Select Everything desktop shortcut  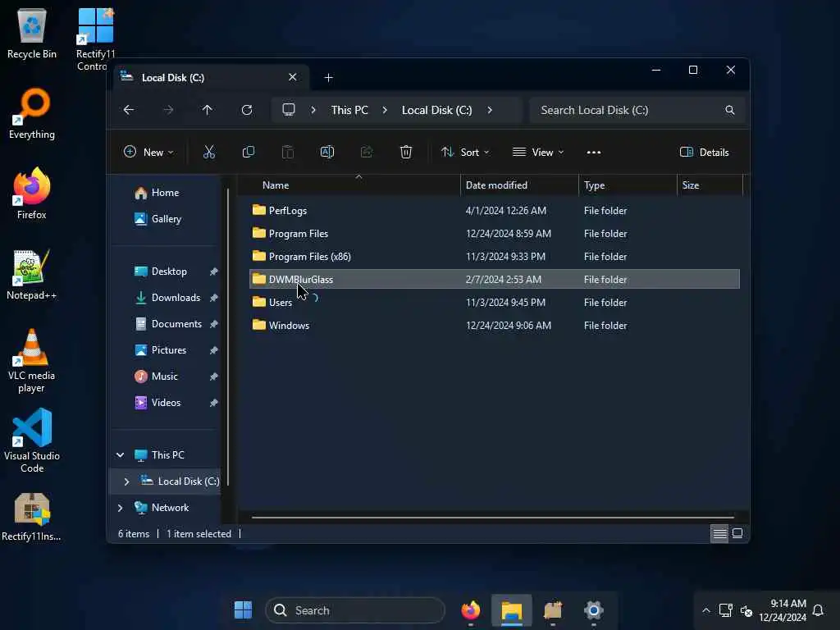point(32,114)
